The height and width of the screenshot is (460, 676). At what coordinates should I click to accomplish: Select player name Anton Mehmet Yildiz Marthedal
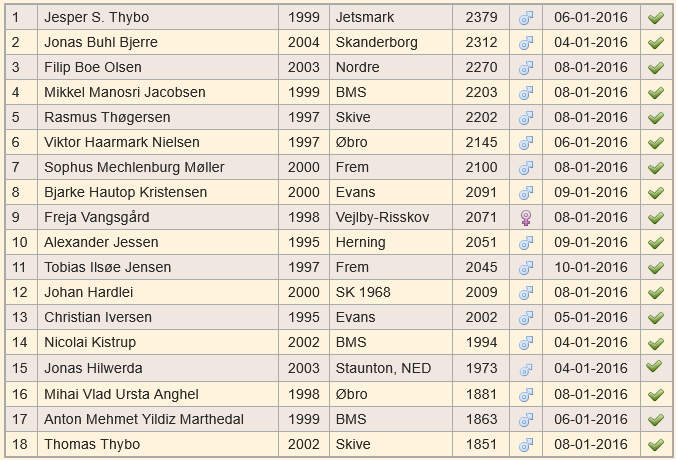[144, 419]
